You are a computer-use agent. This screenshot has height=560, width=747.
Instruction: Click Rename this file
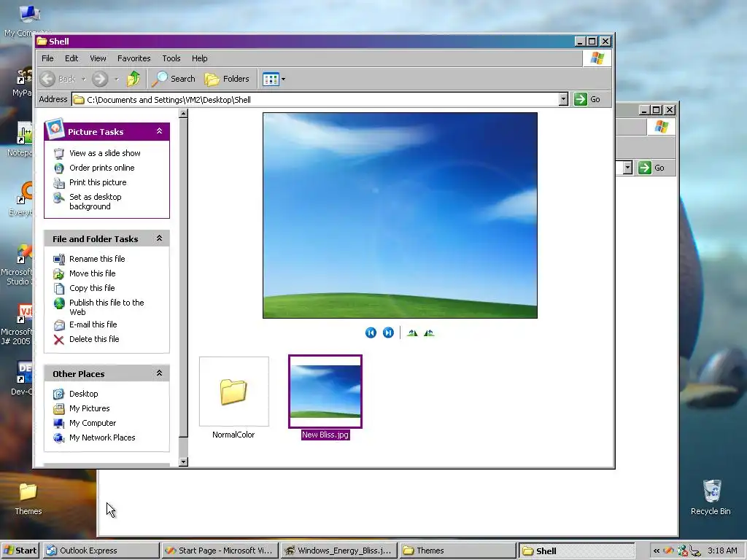coord(97,259)
